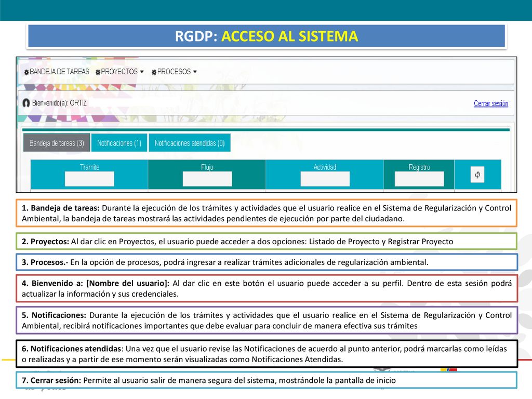Click the Actividad filter input field
This screenshot has width=532, height=399.
tap(325, 179)
